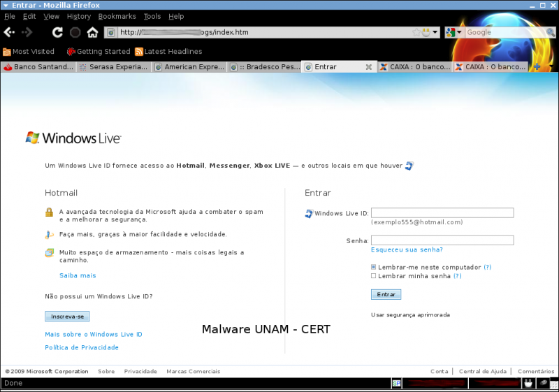The image size is (559, 392).
Task: Click the SP status bar icon
Action: pos(396,384)
